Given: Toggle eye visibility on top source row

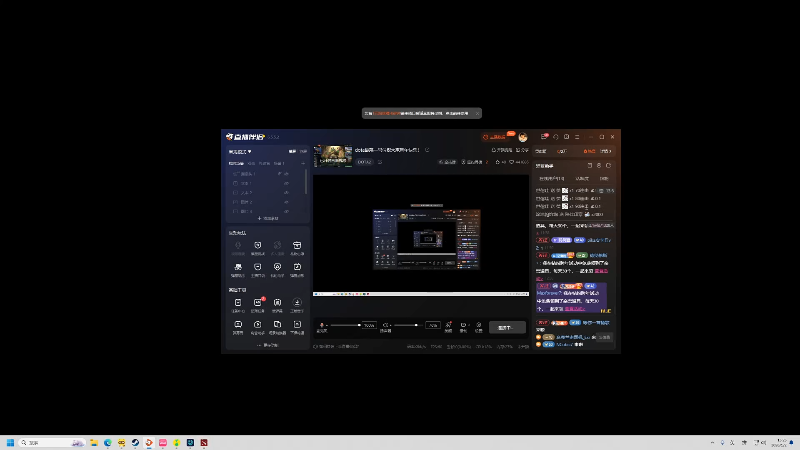Looking at the screenshot, I should click(x=286, y=174).
